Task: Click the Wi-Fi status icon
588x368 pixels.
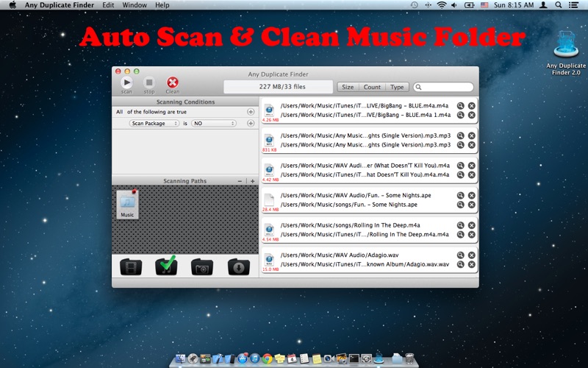Action: [x=442, y=5]
